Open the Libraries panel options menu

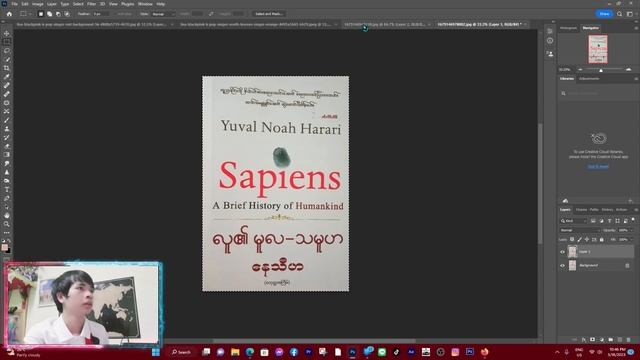pos(636,78)
